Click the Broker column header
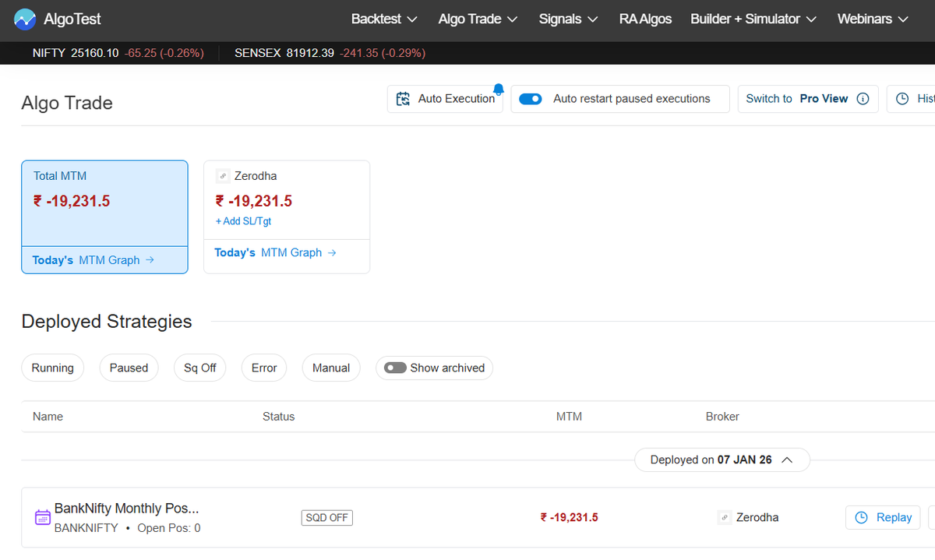The height and width of the screenshot is (560, 935). coord(722,417)
